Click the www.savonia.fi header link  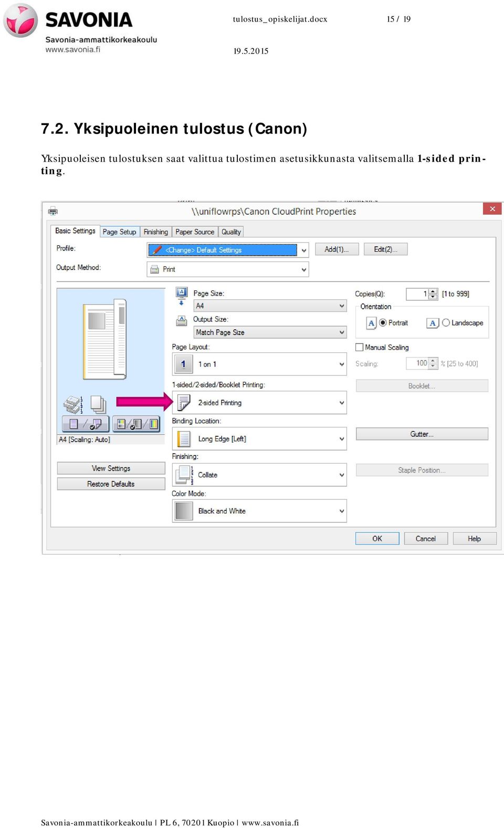coord(73,50)
